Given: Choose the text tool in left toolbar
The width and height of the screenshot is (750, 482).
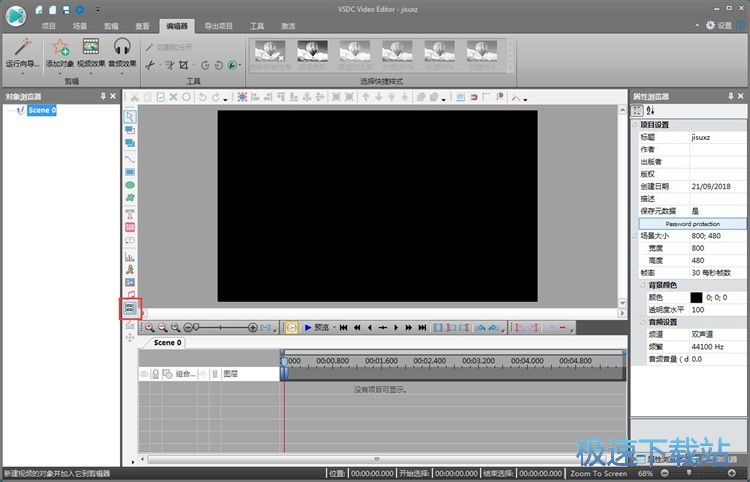Looking at the screenshot, I should point(130,213).
